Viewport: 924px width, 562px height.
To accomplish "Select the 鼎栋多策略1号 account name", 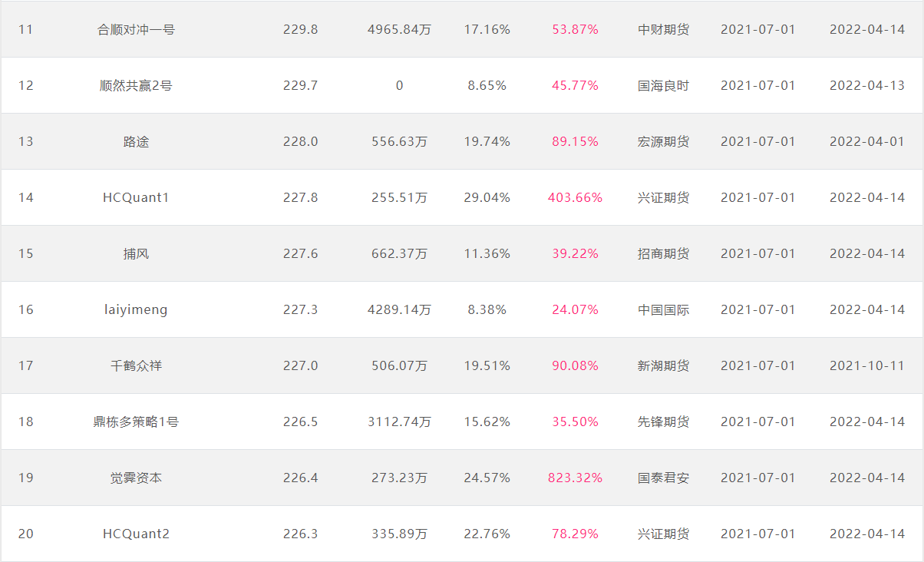I will coord(136,421).
